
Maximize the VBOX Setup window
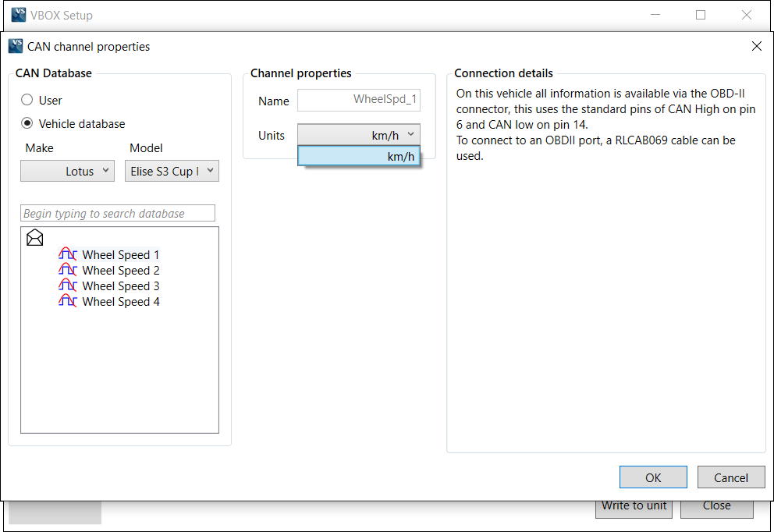click(701, 15)
